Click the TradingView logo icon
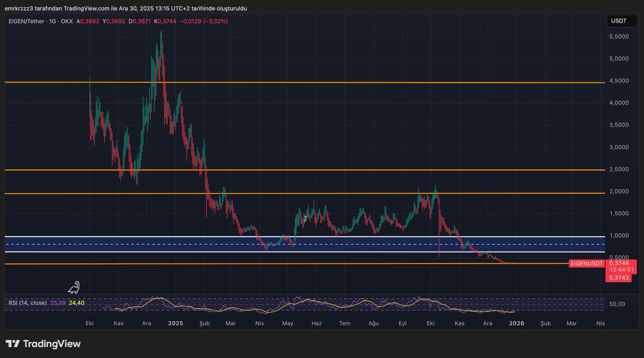 [13, 344]
